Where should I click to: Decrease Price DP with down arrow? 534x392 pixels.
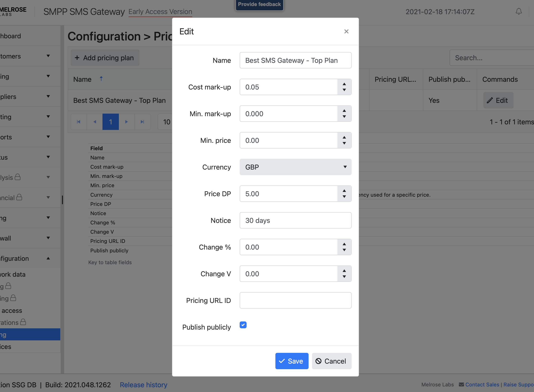pyautogui.click(x=344, y=197)
